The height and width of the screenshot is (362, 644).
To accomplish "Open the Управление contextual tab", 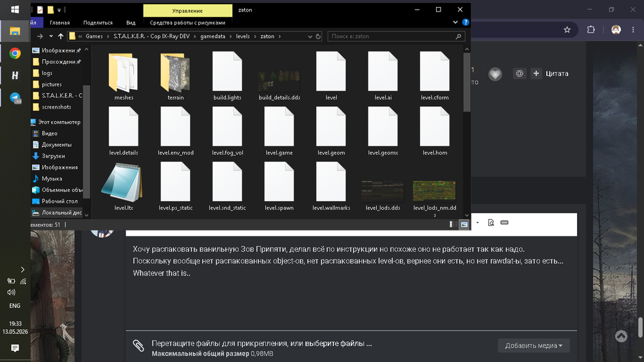I will [x=187, y=10].
